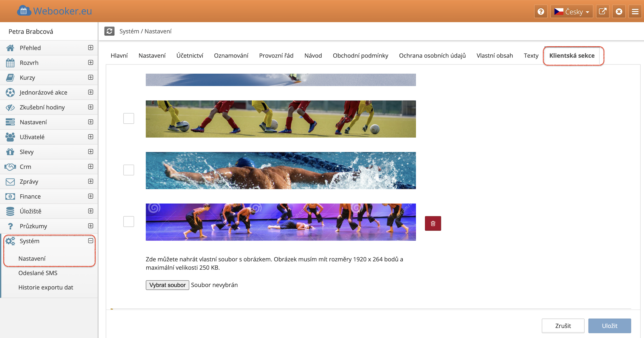Open the Česky language dropdown
This screenshot has height=338, width=644.
[x=572, y=12]
